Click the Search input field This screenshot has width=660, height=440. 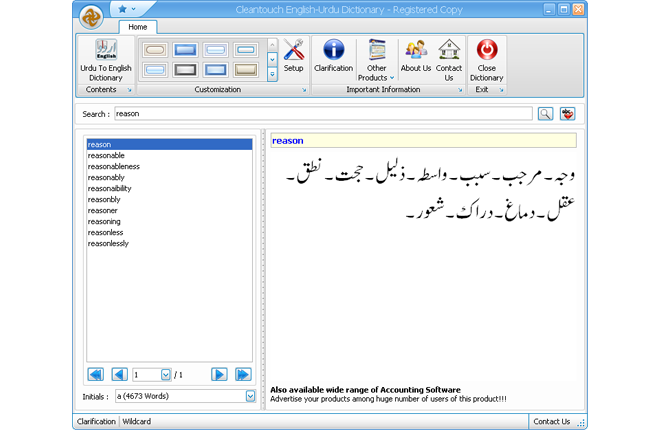pos(323,114)
